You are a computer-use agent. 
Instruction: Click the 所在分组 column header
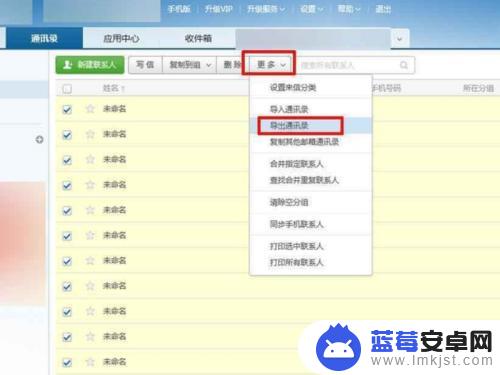pos(478,88)
